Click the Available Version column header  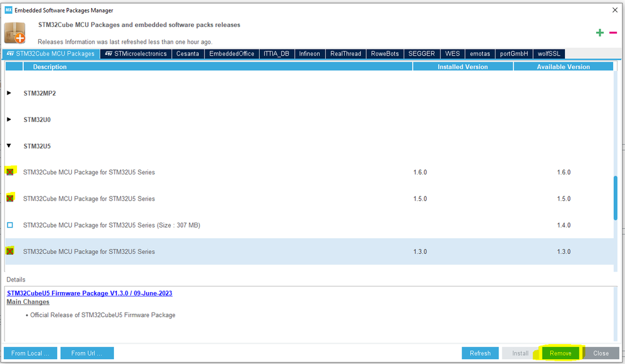click(563, 66)
